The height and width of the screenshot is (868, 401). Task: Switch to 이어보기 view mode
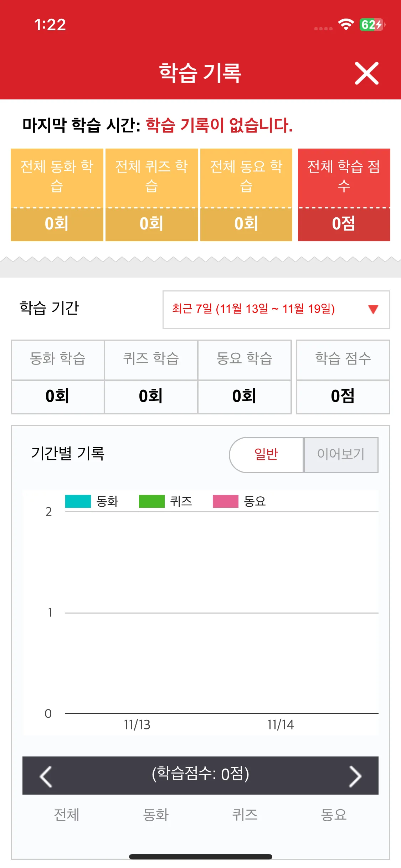click(341, 455)
